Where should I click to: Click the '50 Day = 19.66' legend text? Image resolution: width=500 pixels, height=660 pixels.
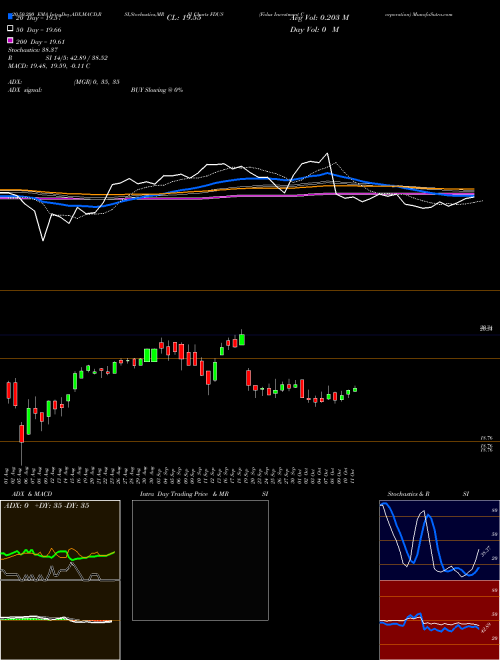click(x=39, y=30)
